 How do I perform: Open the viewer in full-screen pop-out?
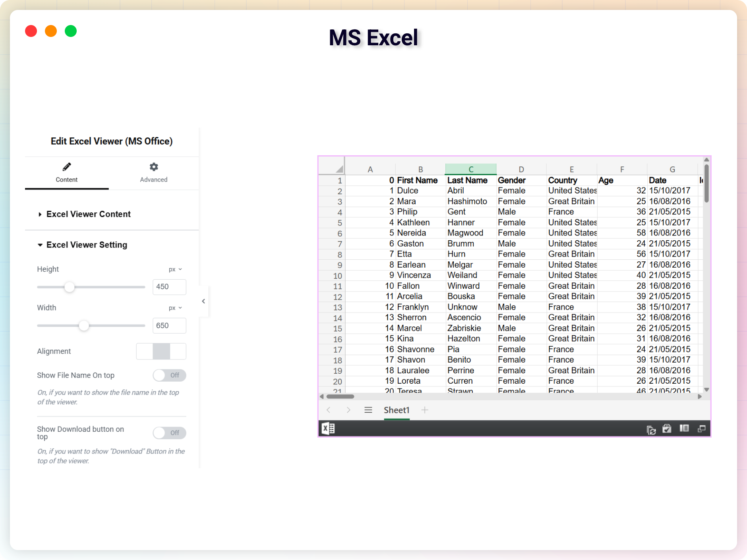(702, 428)
